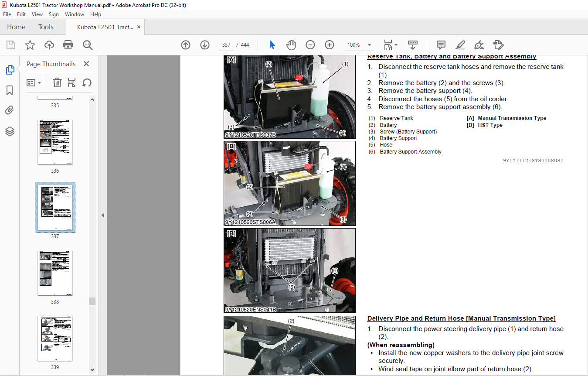Bookmark this file with the star icon
The height and width of the screenshot is (376, 588).
(x=30, y=45)
